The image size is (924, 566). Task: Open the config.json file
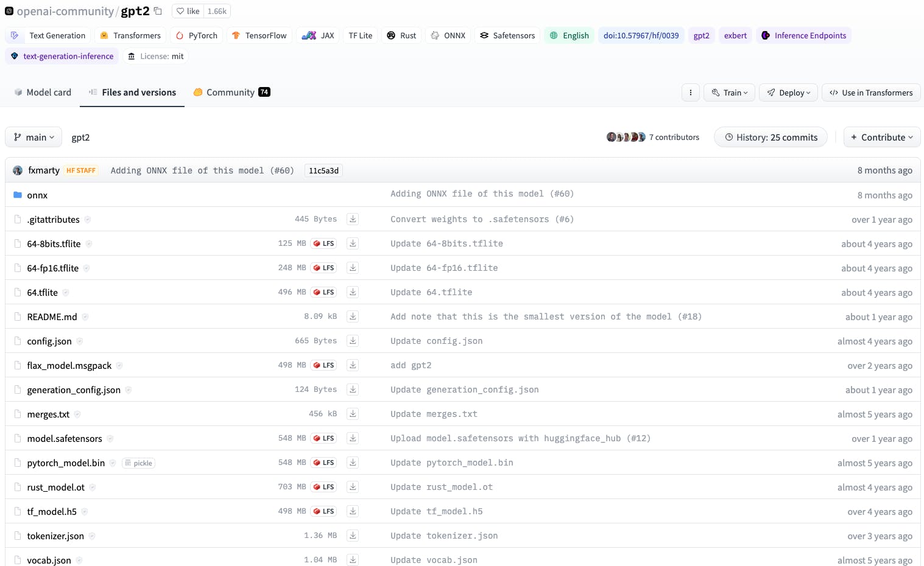(49, 341)
